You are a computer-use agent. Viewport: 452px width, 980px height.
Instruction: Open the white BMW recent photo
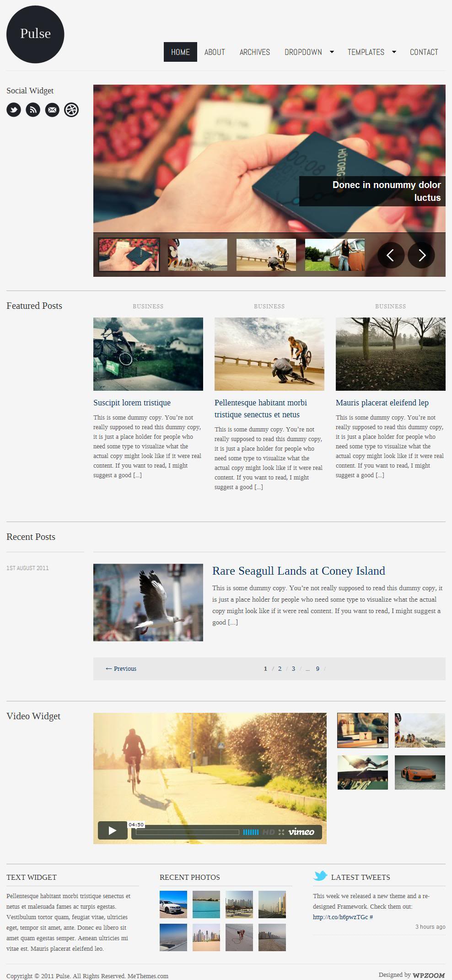point(173,905)
